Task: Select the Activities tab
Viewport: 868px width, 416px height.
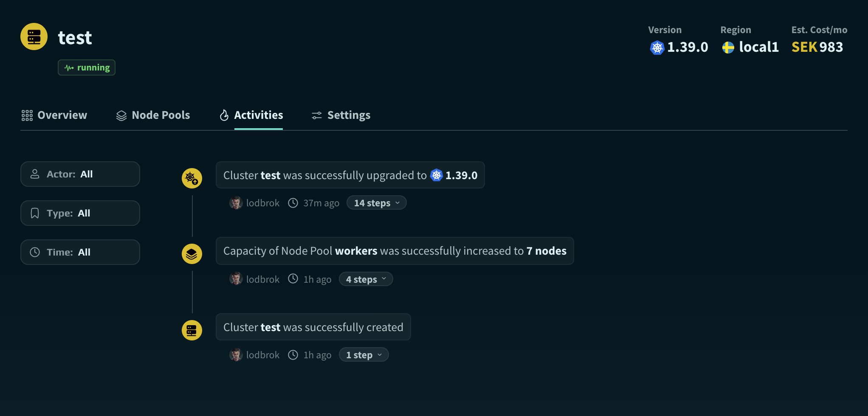Action: (251, 115)
